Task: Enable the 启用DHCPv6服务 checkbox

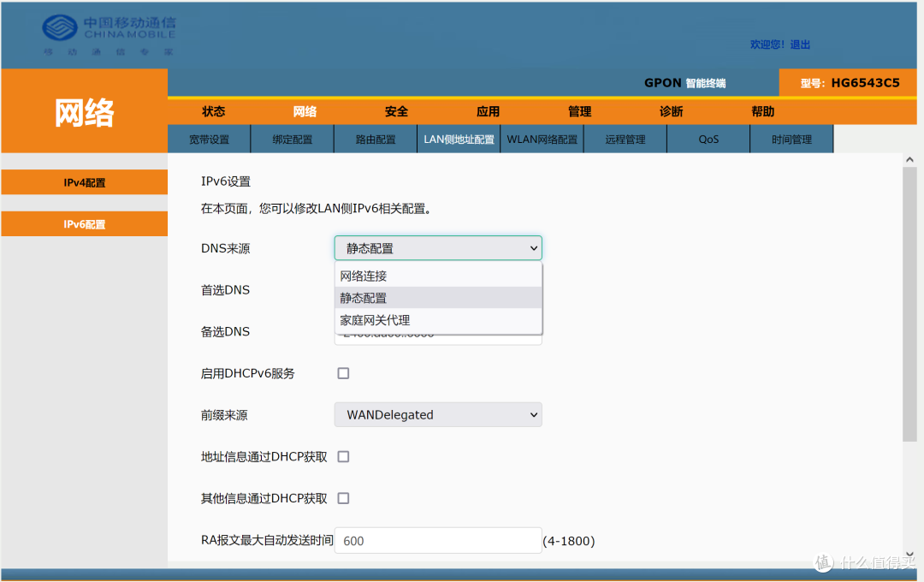Action: coord(343,372)
